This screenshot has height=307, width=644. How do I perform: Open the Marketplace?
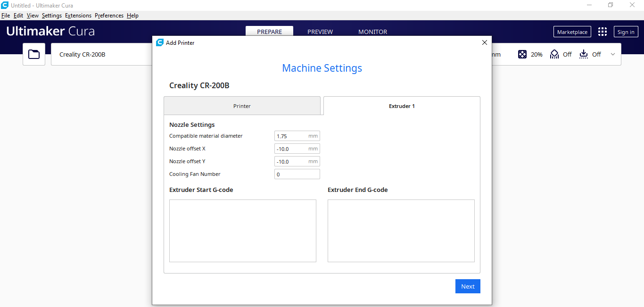point(572,32)
